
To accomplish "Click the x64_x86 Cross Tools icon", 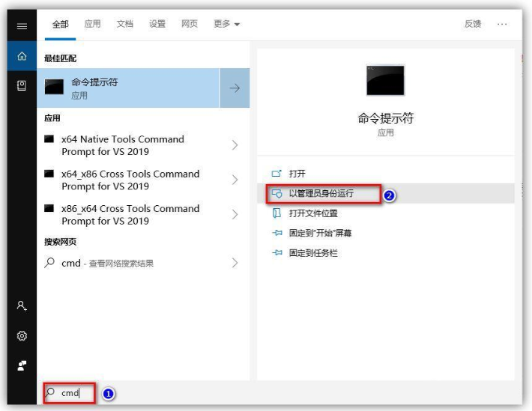I will 49,174.
